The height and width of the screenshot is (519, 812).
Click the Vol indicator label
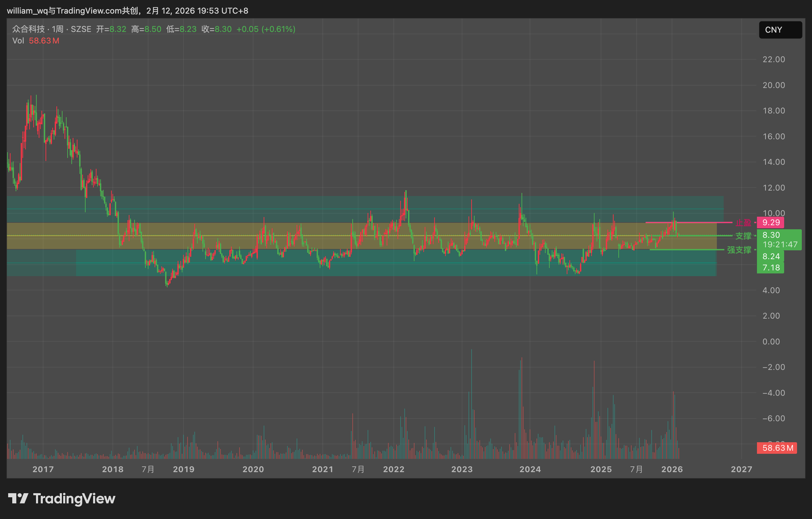pyautogui.click(x=18, y=41)
